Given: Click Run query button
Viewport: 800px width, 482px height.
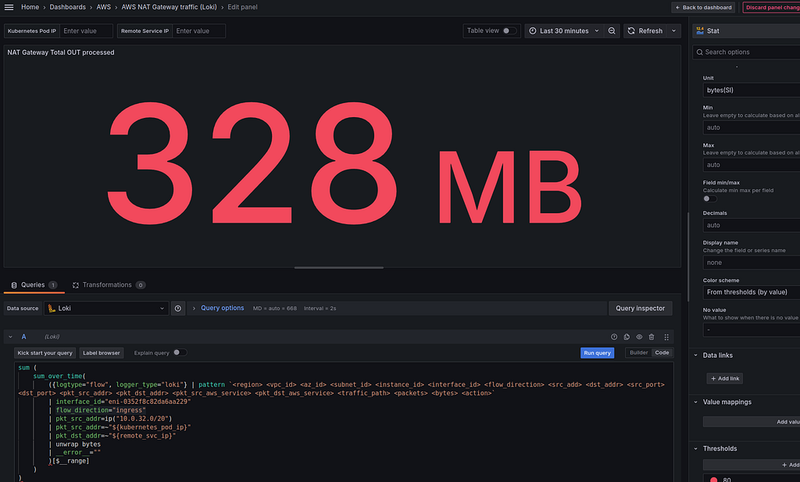Looking at the screenshot, I should [597, 353].
